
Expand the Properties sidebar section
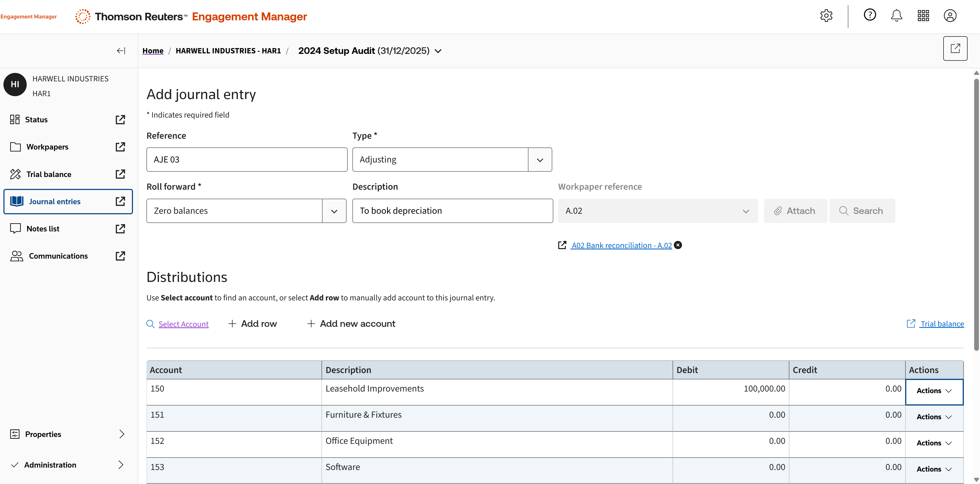[121, 434]
